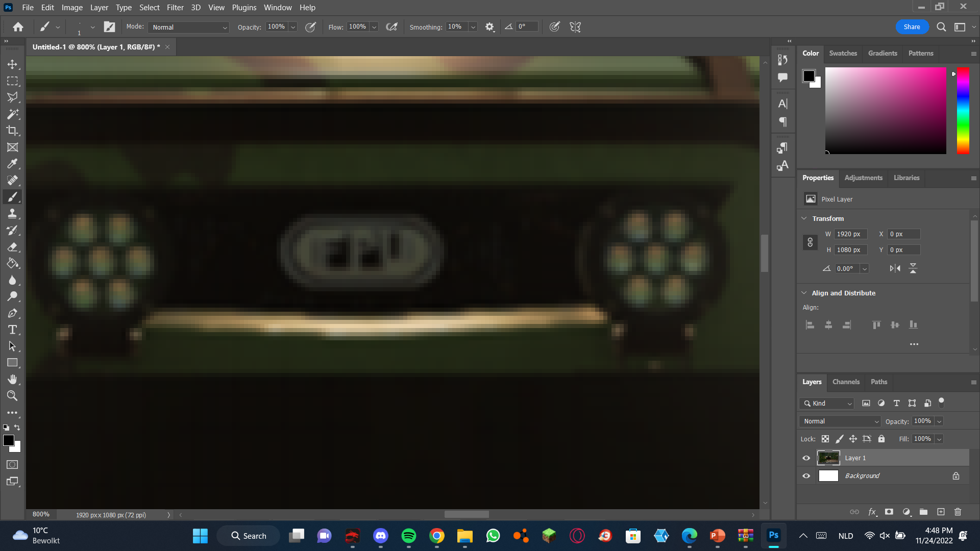
Task: Select the Clone Stamp tool
Action: (x=12, y=214)
